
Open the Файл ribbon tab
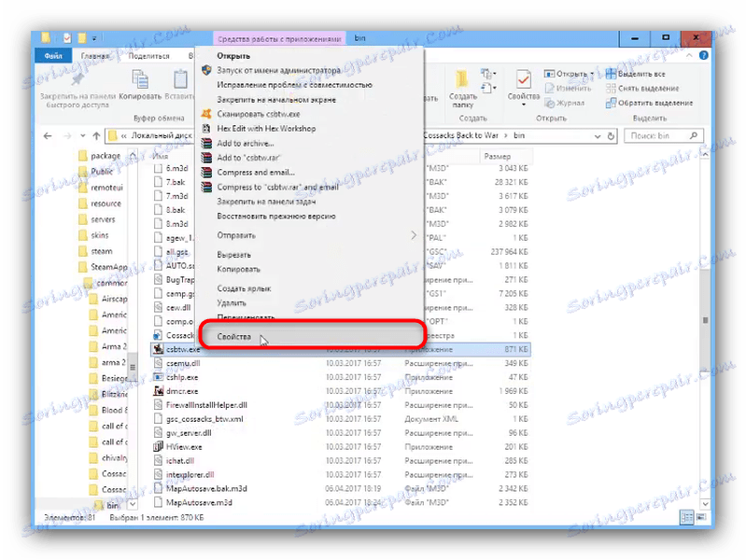point(53,56)
